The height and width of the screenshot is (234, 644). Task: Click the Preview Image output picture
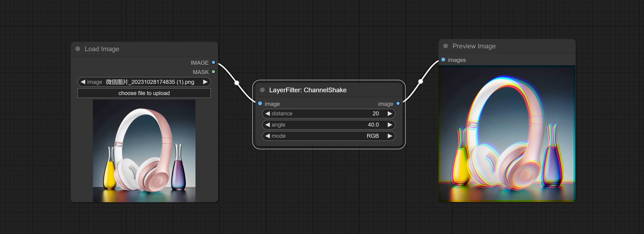pyautogui.click(x=507, y=134)
